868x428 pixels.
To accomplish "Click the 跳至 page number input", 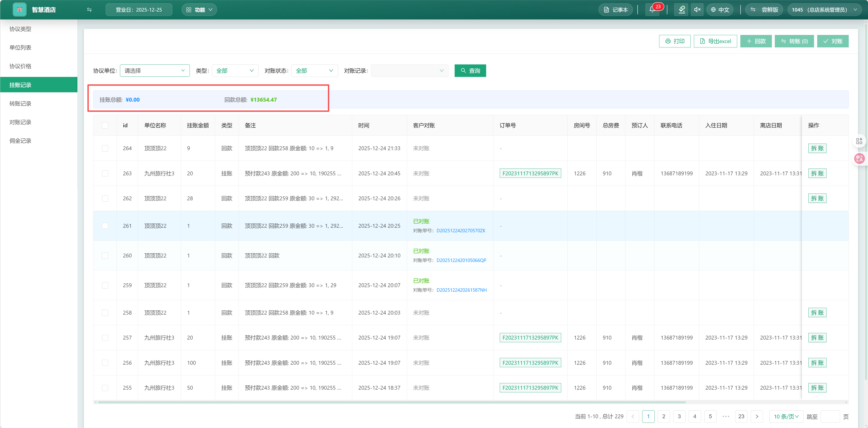I will click(830, 416).
